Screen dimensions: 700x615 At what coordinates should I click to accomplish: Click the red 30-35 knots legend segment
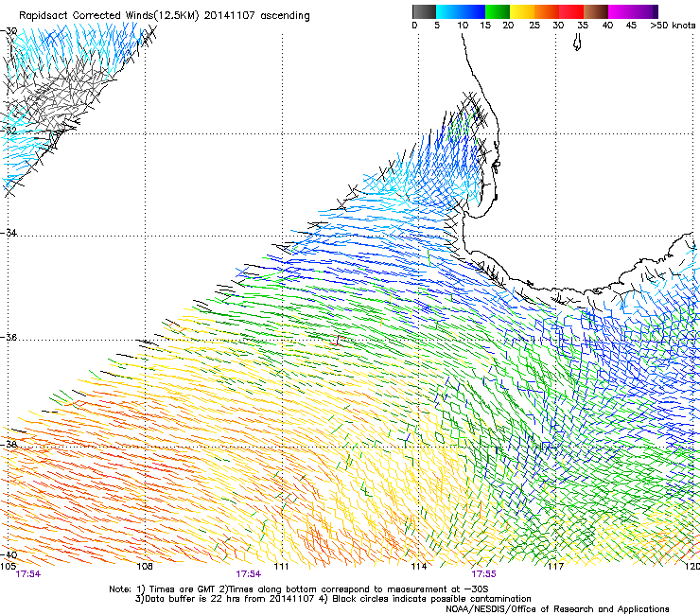click(x=571, y=11)
